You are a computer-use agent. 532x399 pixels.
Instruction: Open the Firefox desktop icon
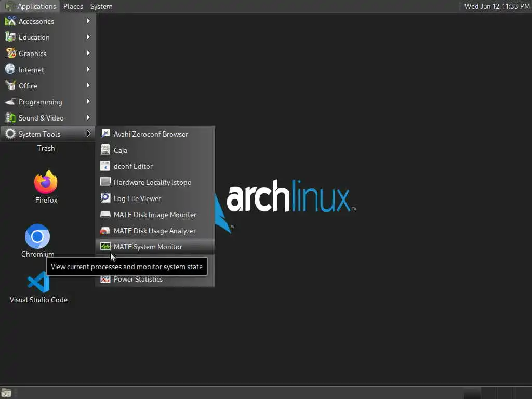coord(46,182)
